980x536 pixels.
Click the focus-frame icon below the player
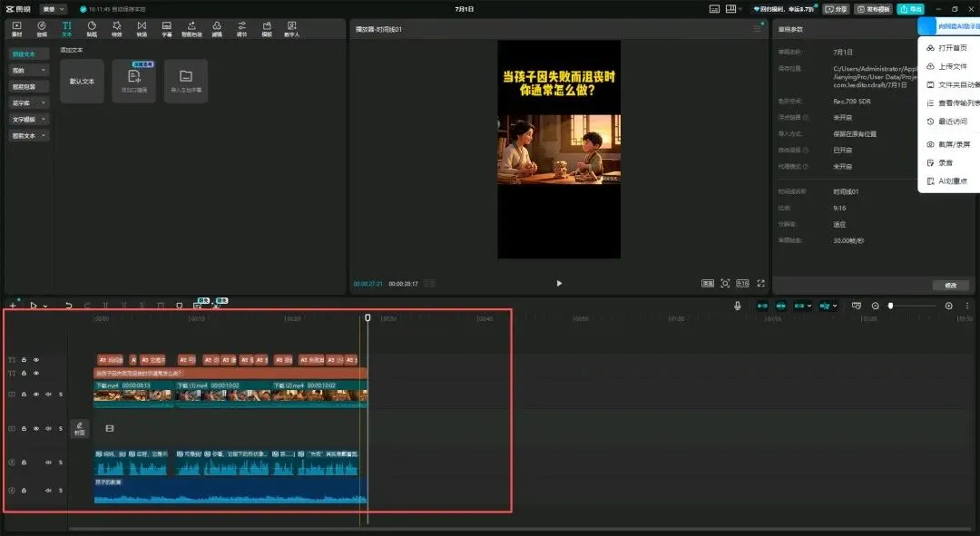tap(725, 283)
